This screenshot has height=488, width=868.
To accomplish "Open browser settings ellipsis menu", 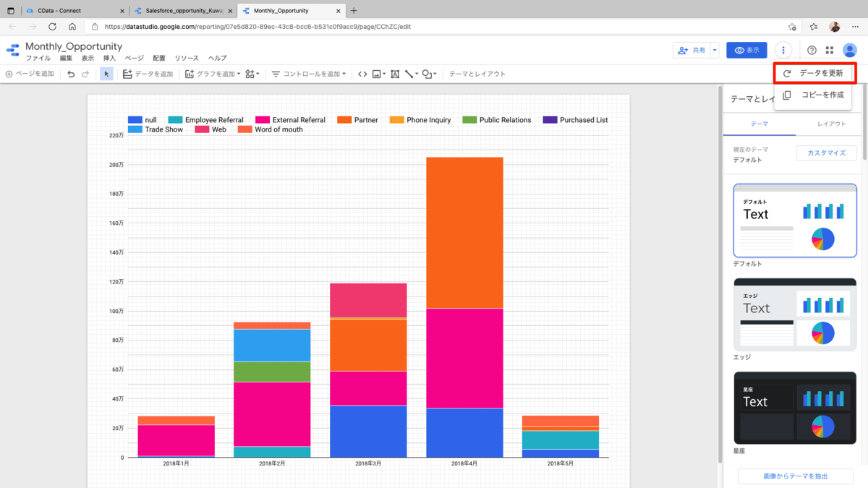I will (855, 27).
